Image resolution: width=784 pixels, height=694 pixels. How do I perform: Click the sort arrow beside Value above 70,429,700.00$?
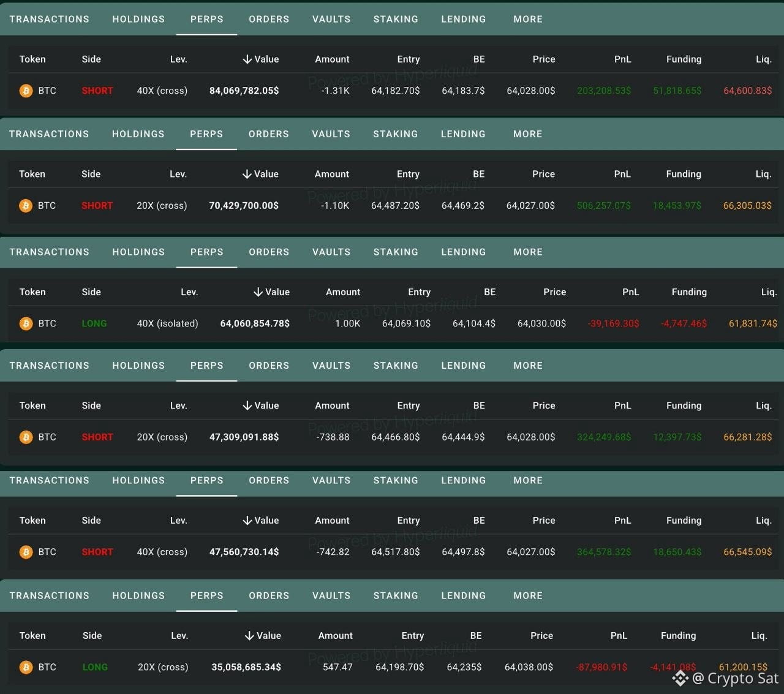[x=247, y=175]
